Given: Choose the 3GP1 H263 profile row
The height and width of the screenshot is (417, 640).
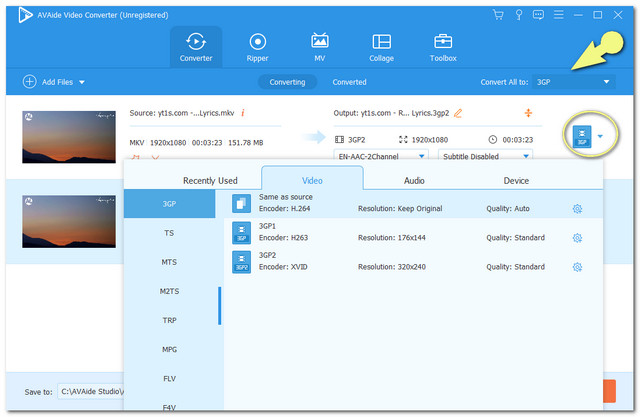Looking at the screenshot, I should [x=413, y=232].
